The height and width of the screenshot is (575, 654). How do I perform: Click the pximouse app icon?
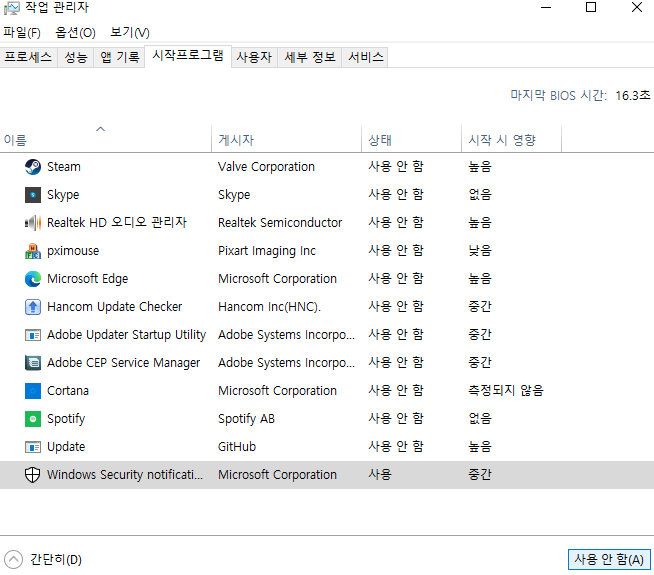[33, 251]
